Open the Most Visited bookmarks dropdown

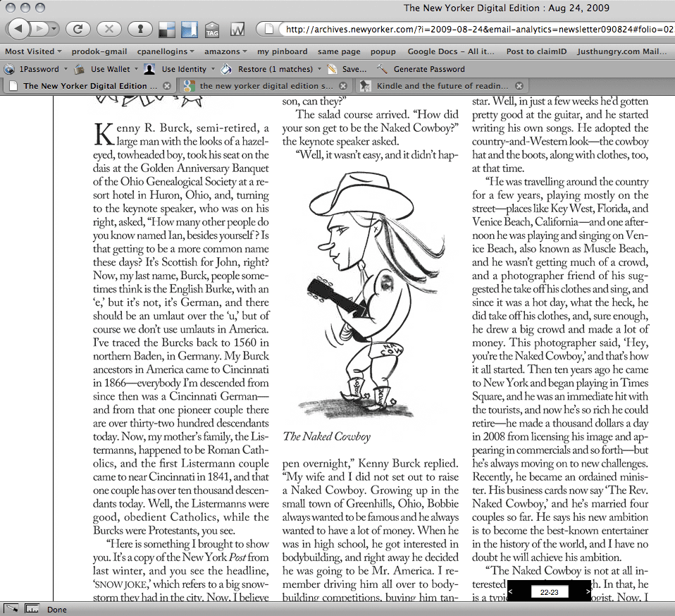pos(33,51)
